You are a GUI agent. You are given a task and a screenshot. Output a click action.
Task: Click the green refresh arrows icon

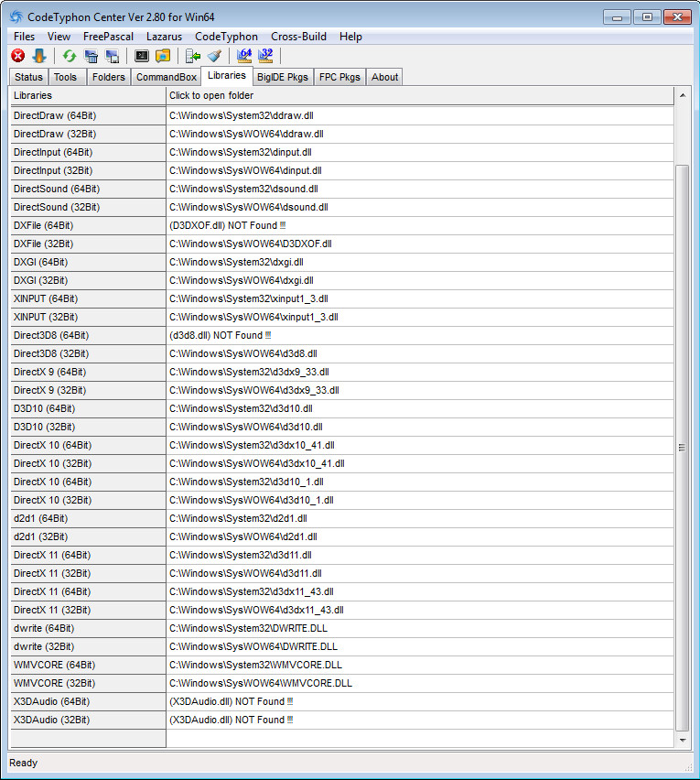point(70,56)
